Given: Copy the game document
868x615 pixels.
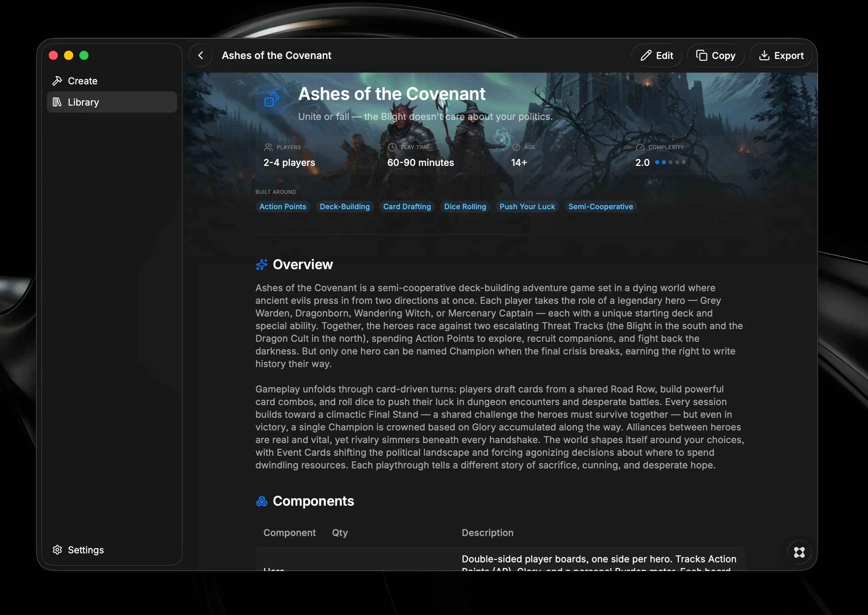Looking at the screenshot, I should coord(716,56).
